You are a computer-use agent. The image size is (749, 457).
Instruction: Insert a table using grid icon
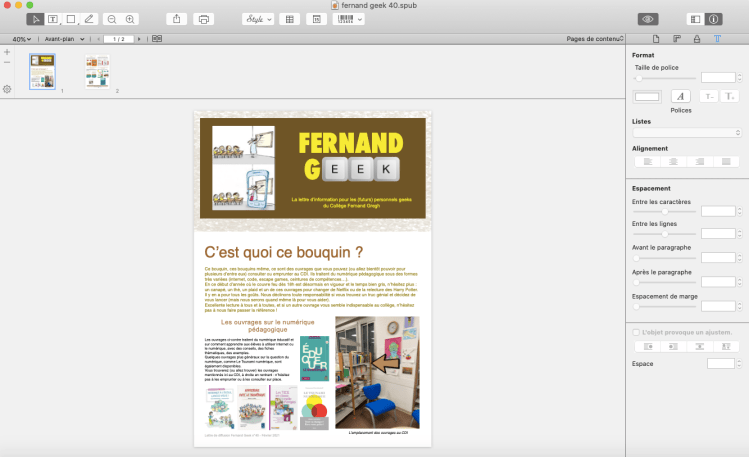pos(290,19)
